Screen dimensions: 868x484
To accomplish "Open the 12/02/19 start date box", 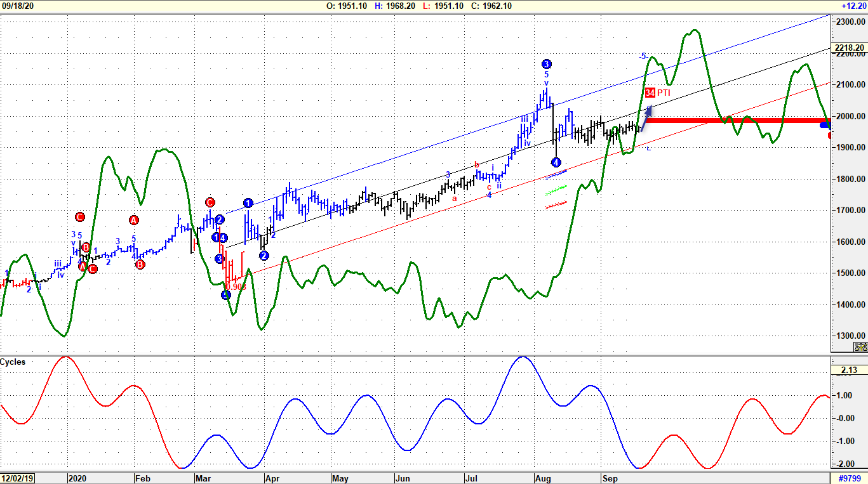I will [17, 478].
